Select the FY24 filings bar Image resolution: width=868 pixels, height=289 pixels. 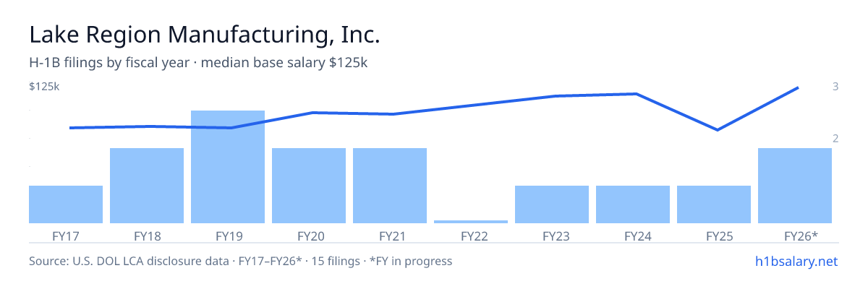tap(633, 204)
